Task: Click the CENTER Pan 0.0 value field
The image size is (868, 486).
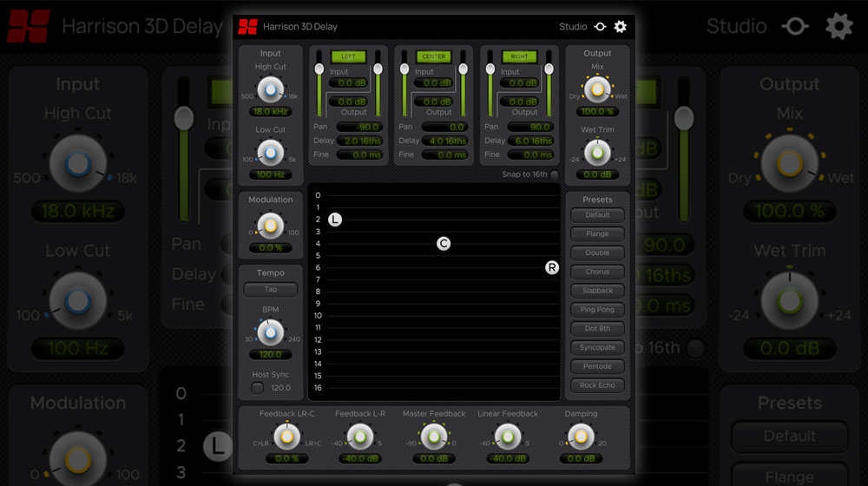Action: pos(444,127)
